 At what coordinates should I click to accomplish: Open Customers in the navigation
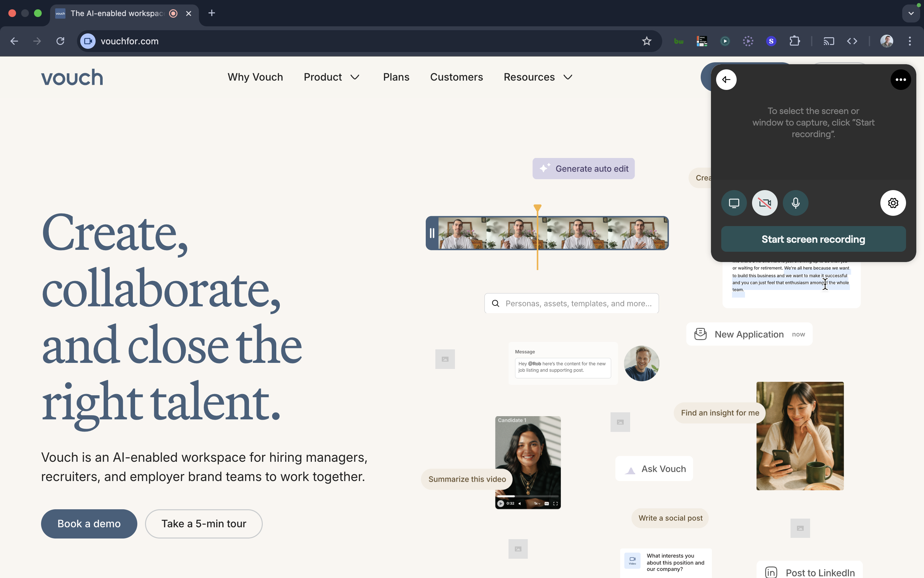(456, 77)
